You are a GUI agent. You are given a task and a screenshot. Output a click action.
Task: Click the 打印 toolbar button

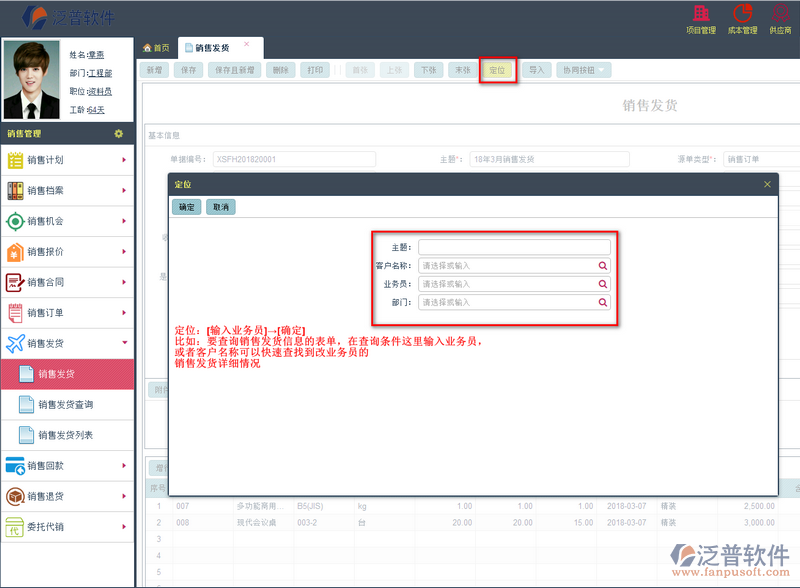coord(315,70)
